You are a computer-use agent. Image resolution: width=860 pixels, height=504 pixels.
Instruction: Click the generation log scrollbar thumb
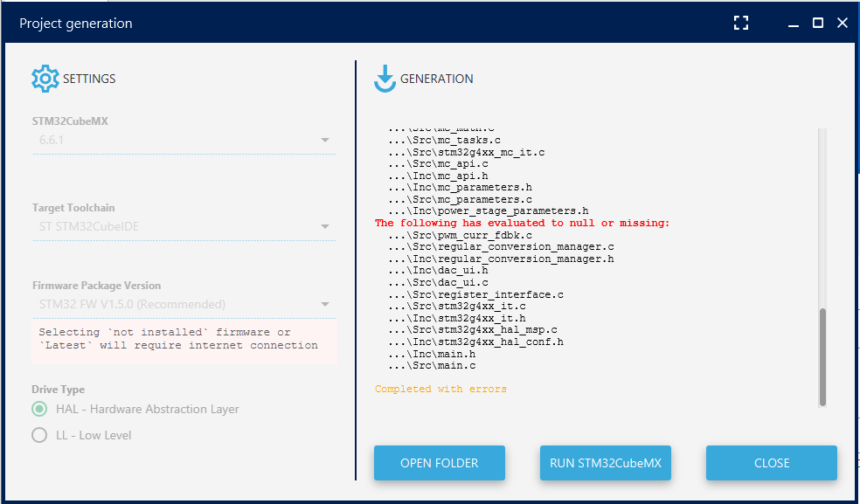click(822, 357)
